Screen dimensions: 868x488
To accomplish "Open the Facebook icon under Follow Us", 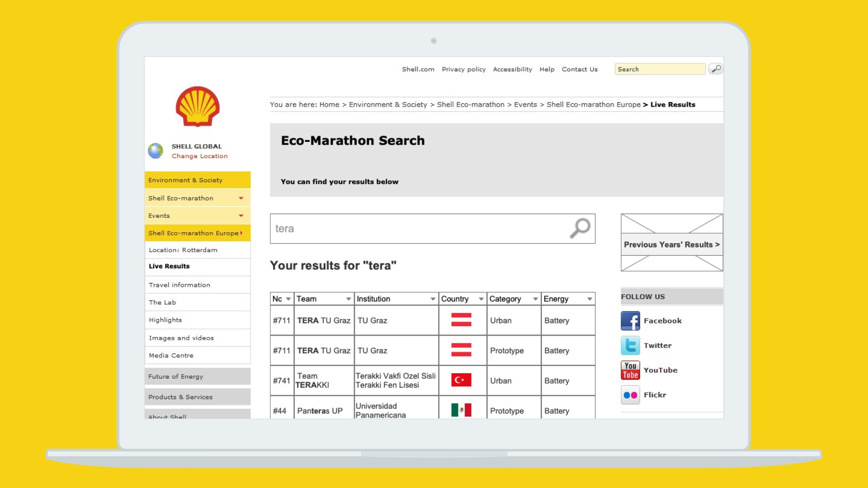I will tap(630, 321).
